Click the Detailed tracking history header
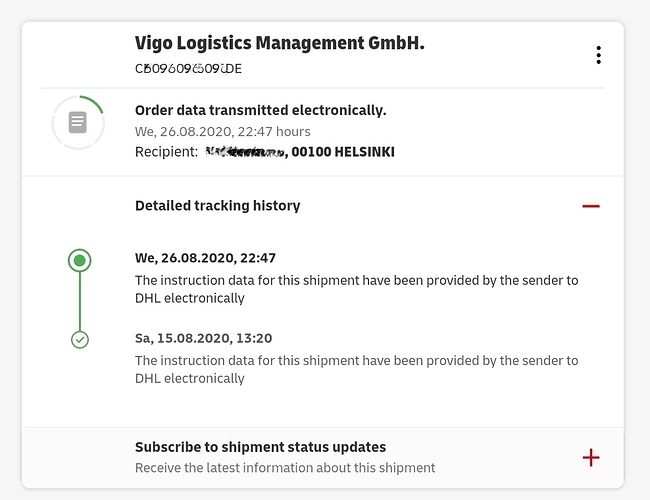Screen dimensions: 650x500 click(x=218, y=206)
